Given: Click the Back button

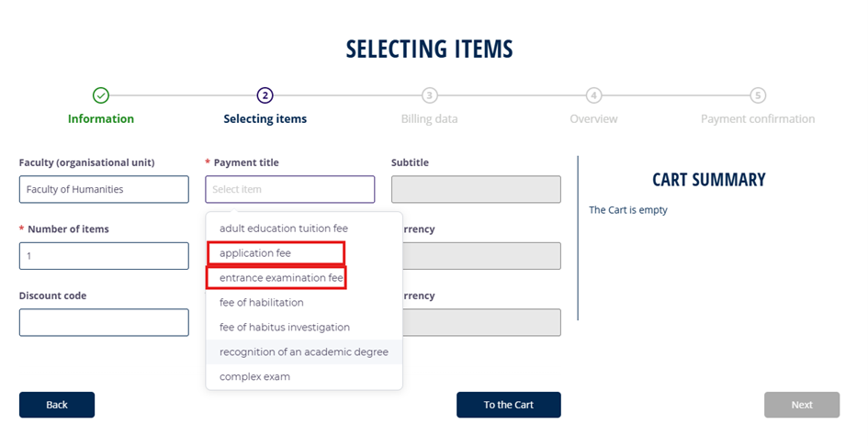Looking at the screenshot, I should pyautogui.click(x=57, y=405).
